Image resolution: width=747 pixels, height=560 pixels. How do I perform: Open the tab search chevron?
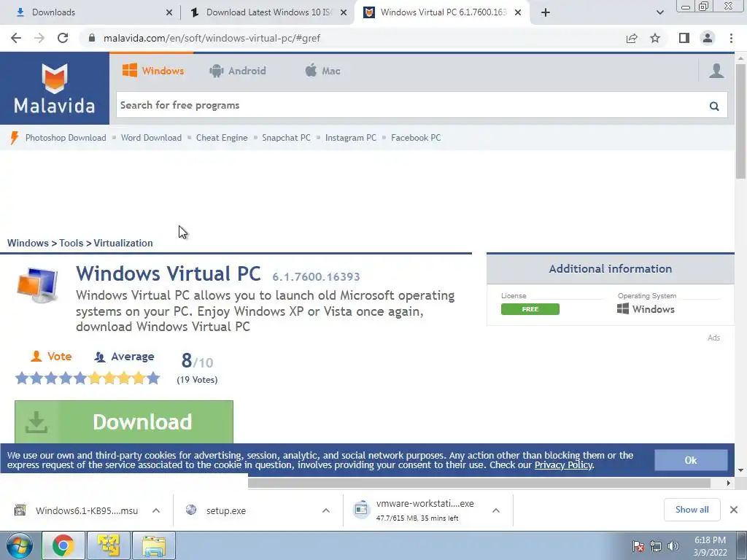point(659,12)
